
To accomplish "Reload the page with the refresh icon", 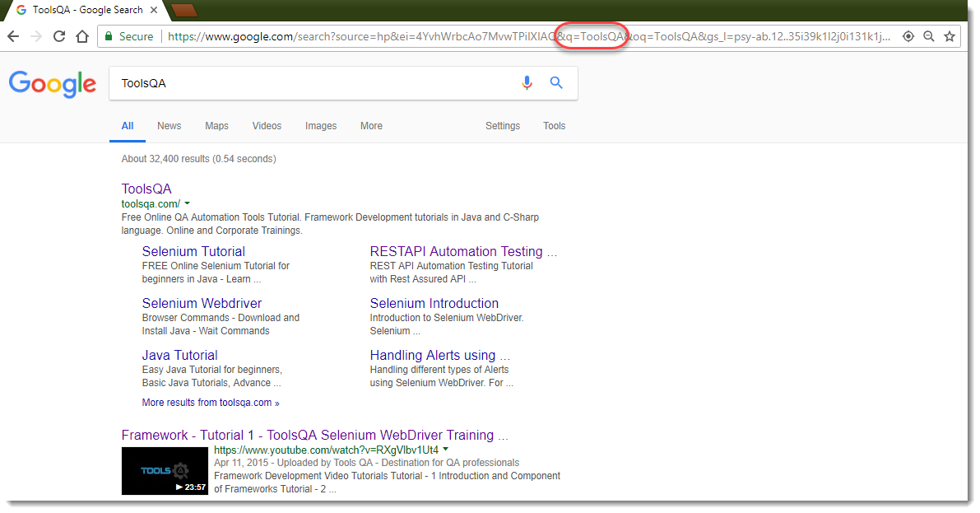I will tap(59, 36).
